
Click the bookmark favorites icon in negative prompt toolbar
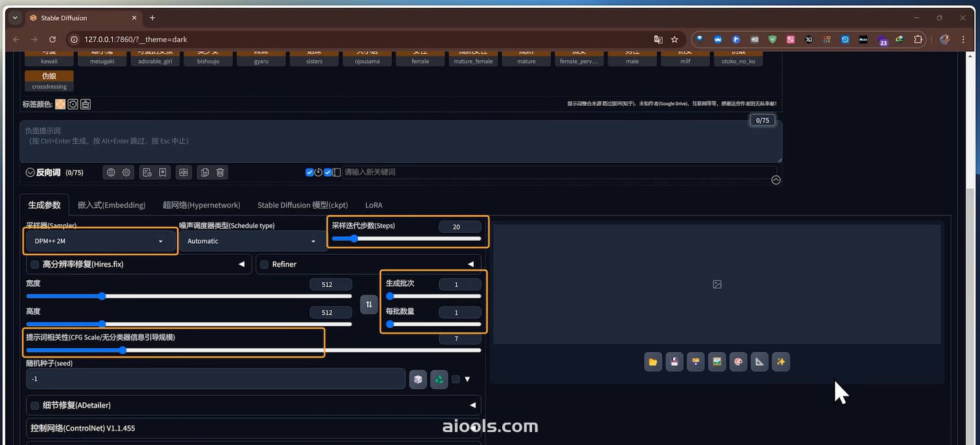163,173
